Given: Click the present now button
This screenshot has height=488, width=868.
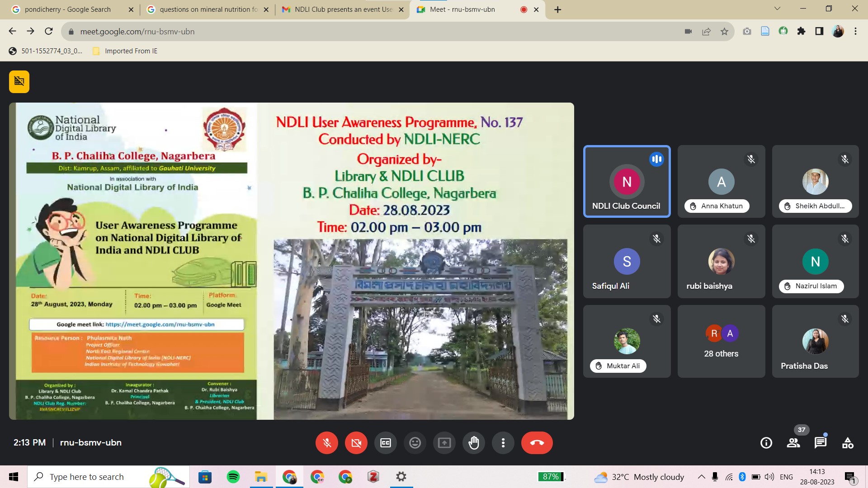Looking at the screenshot, I should tap(444, 443).
